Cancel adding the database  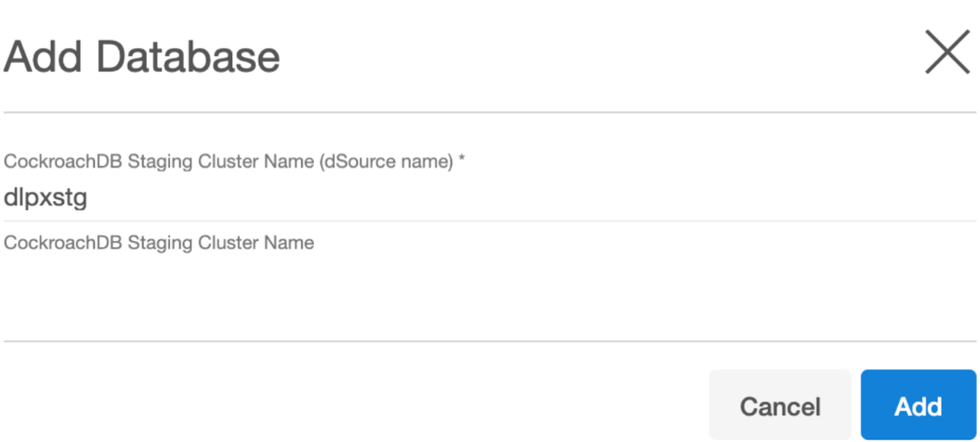click(780, 406)
